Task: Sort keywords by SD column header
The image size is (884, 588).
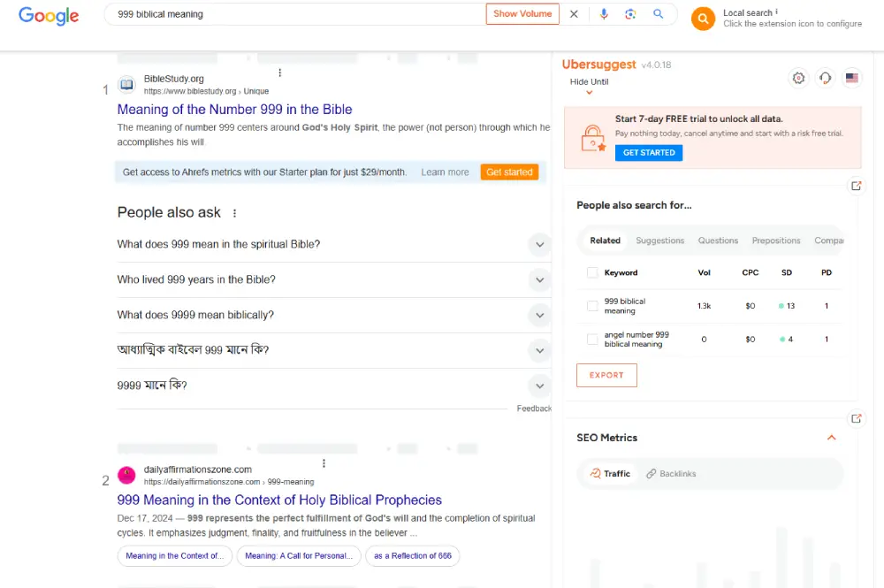Action: (787, 273)
